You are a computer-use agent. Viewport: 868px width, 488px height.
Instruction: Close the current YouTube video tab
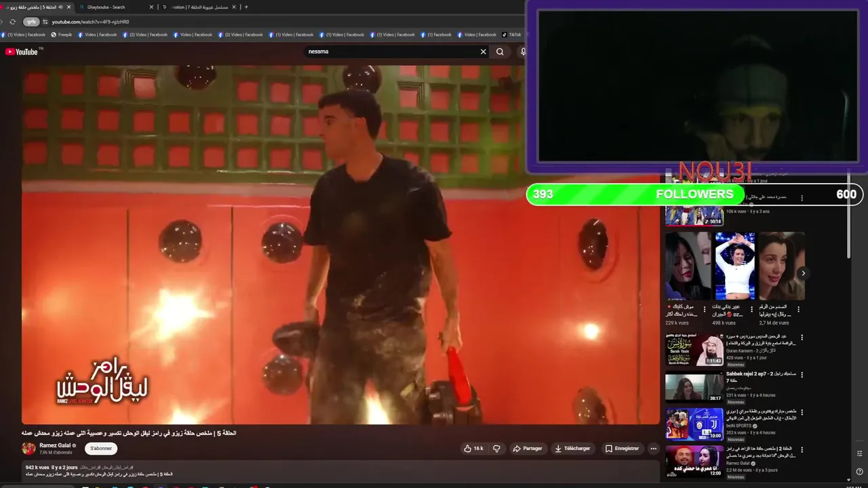[68, 7]
